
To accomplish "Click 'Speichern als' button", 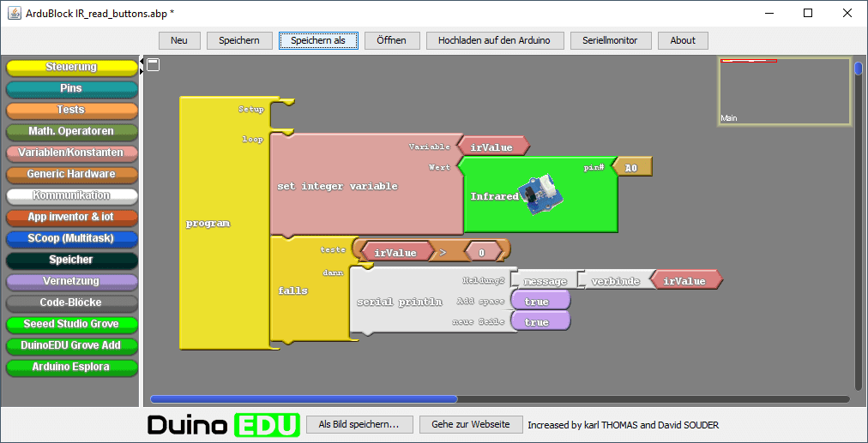I will tap(323, 40).
